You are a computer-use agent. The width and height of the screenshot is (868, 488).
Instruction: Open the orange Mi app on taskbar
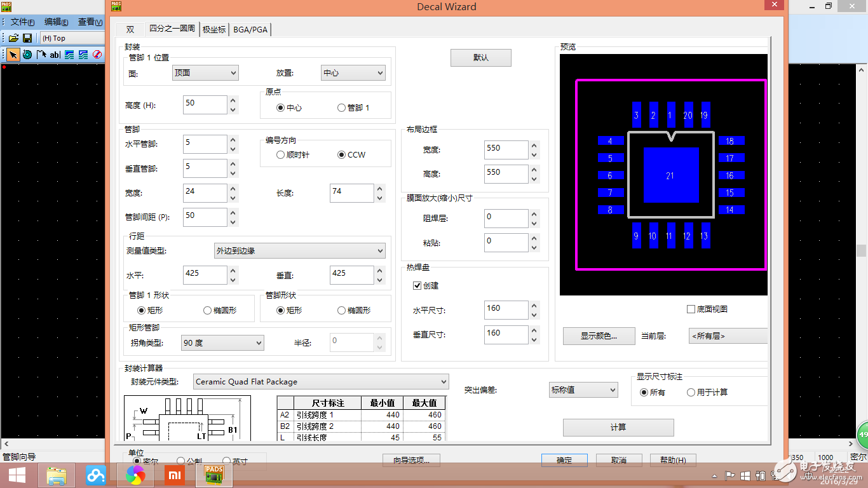tap(175, 475)
